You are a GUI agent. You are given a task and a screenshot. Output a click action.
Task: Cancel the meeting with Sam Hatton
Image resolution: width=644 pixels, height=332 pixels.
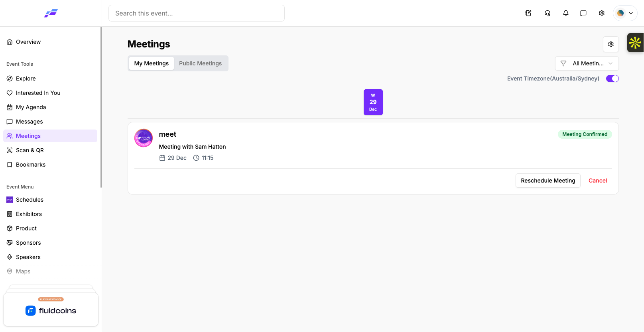(x=598, y=181)
